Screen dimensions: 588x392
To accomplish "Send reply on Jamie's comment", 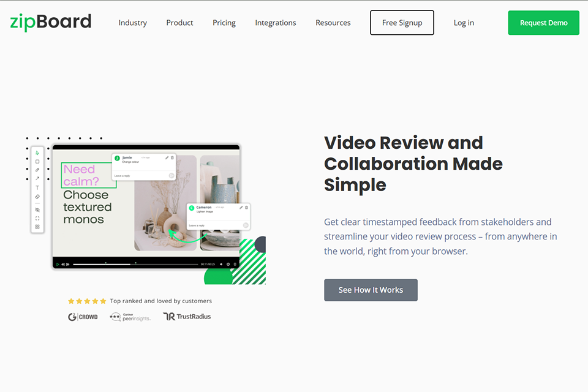I will click(171, 176).
